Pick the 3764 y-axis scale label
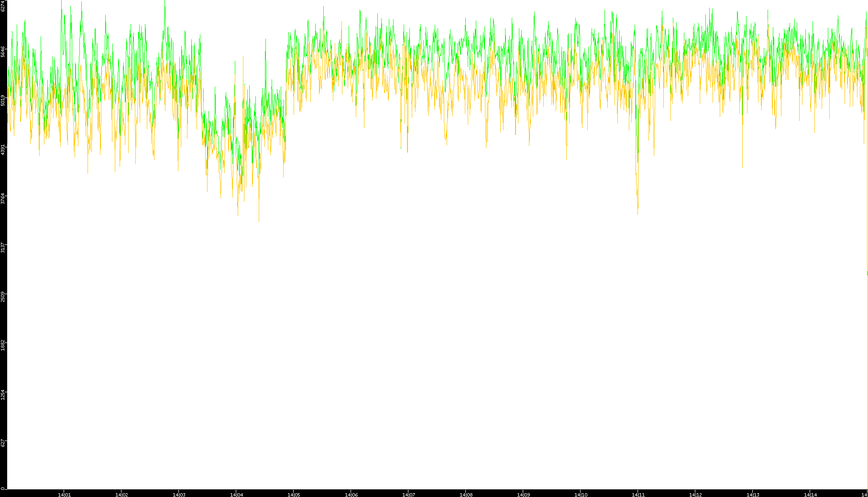 pos(3,198)
